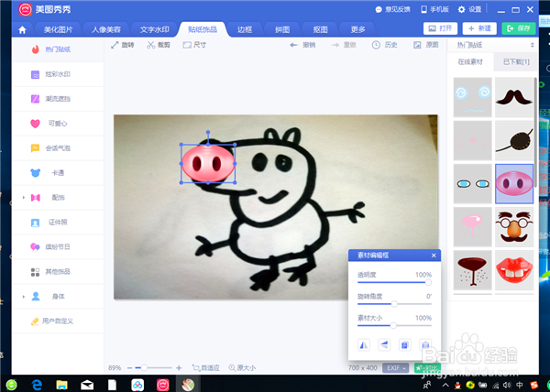Open the 尺寸 resize tool
Screen dimensions: 550x392
[194, 45]
